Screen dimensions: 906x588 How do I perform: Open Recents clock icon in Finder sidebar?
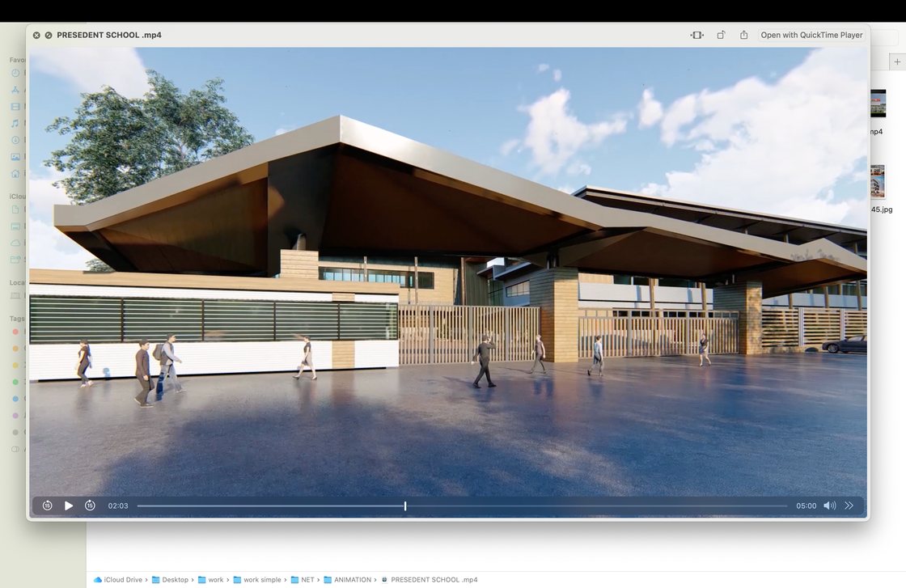pyautogui.click(x=15, y=73)
